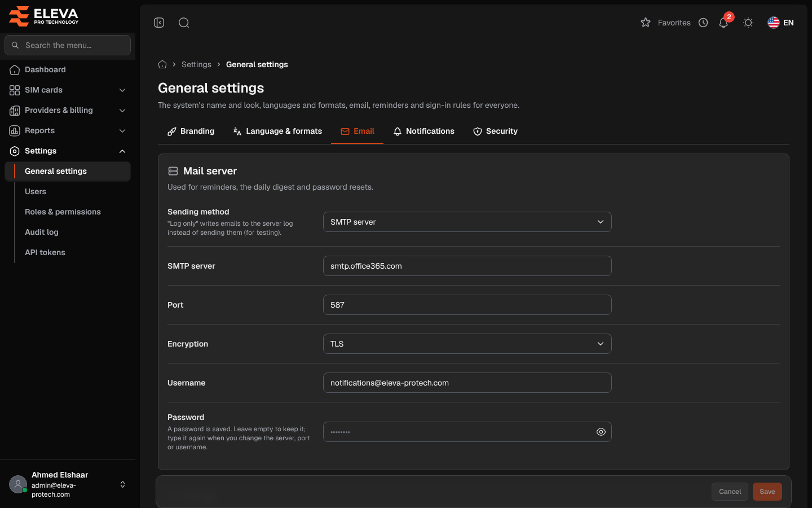The height and width of the screenshot is (508, 812).
Task: Open the Sending method dropdown
Action: click(467, 222)
